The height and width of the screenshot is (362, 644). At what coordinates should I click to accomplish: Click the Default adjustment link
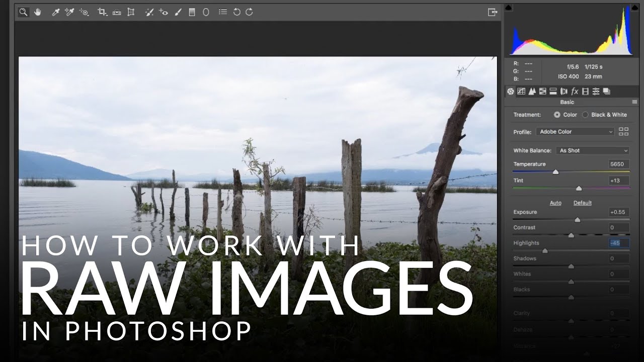click(583, 203)
